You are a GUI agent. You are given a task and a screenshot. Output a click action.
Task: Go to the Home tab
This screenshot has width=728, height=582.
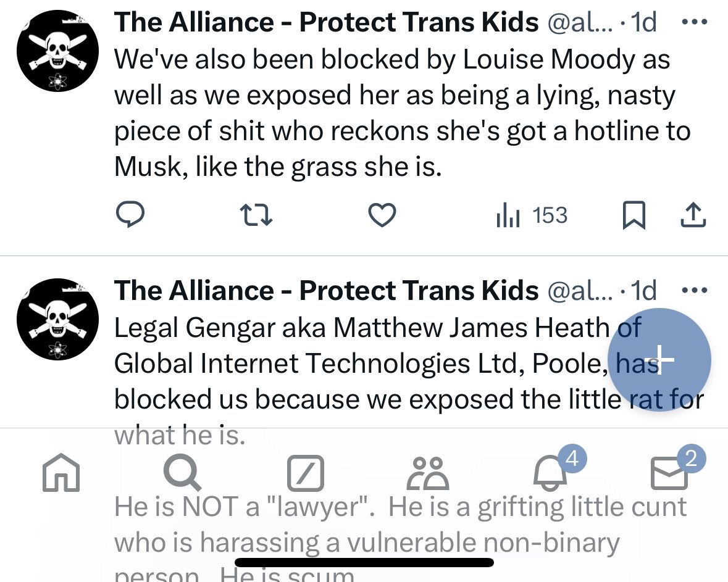point(61,473)
